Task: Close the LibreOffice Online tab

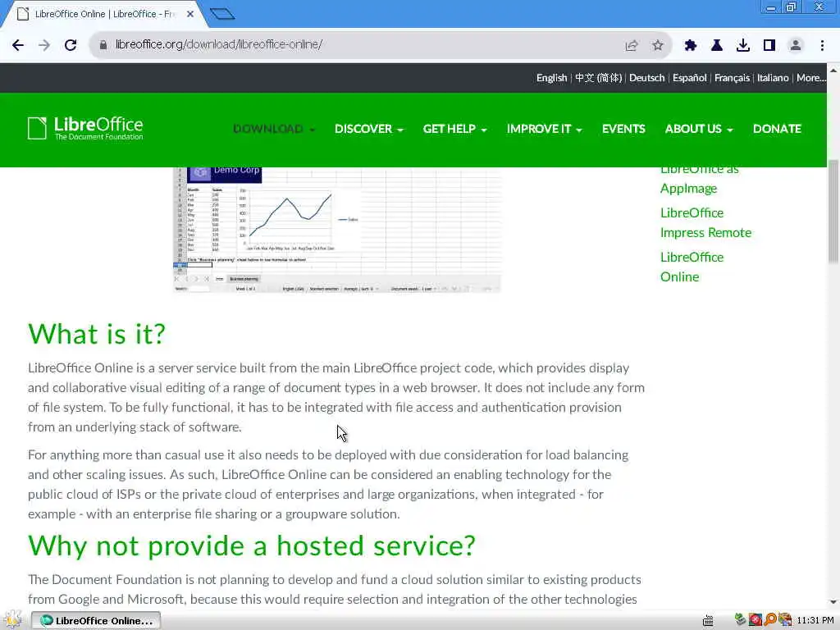Action: tap(190, 14)
